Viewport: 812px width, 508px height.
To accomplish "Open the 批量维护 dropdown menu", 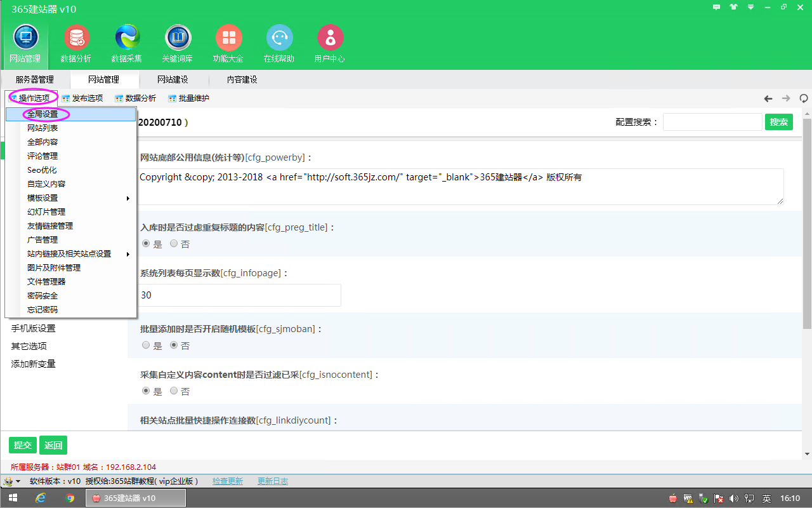I will point(189,98).
